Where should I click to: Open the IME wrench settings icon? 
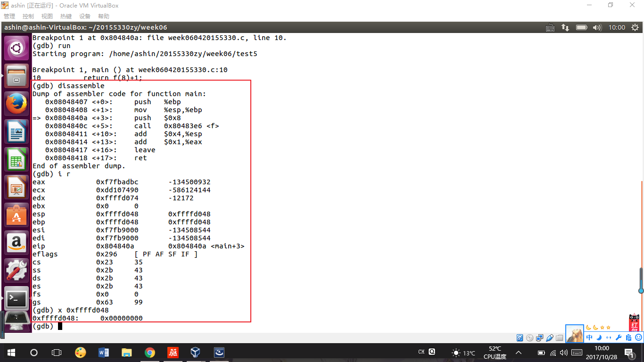(619, 337)
